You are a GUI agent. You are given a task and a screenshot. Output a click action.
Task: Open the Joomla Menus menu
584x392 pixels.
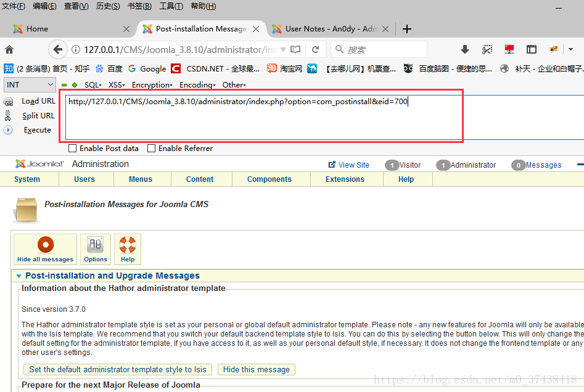[x=141, y=179]
